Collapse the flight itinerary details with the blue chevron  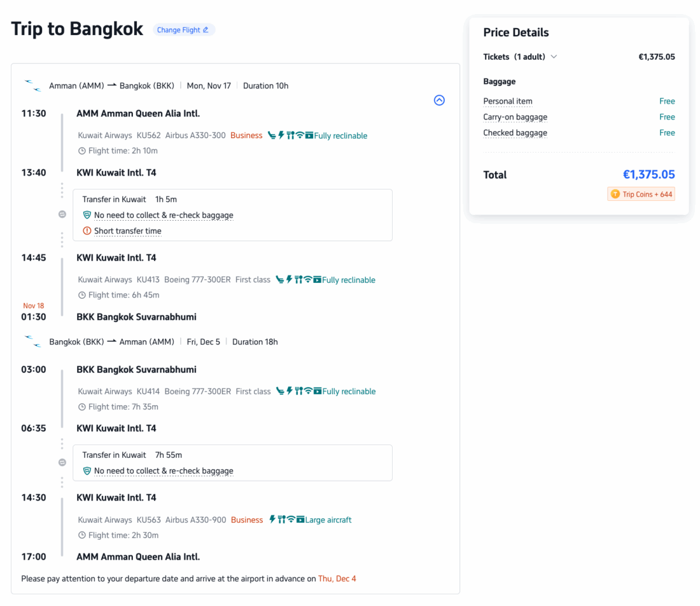click(439, 100)
